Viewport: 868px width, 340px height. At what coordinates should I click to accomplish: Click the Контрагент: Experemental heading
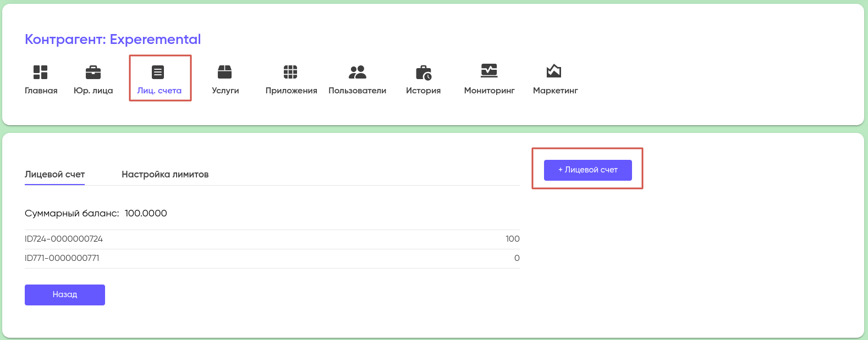pyautogui.click(x=113, y=40)
